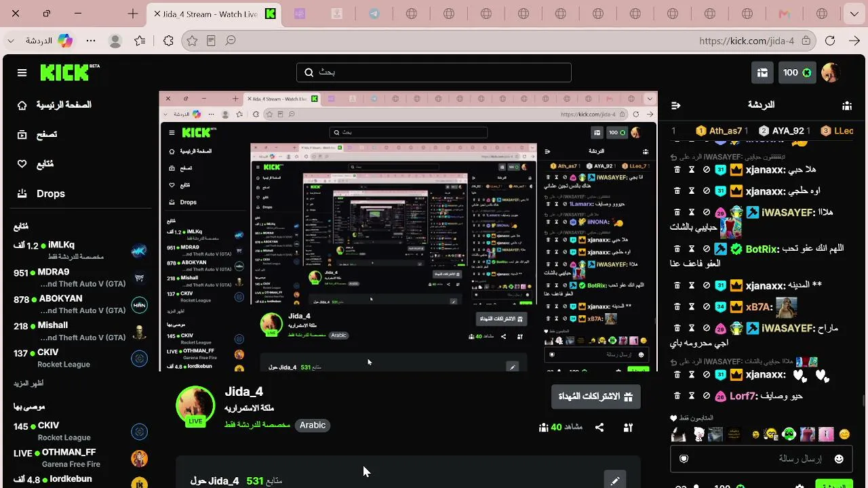Image resolution: width=868 pixels, height=488 pixels.
Task: Click the kick.com/jida-4 address bar
Action: click(x=746, y=41)
